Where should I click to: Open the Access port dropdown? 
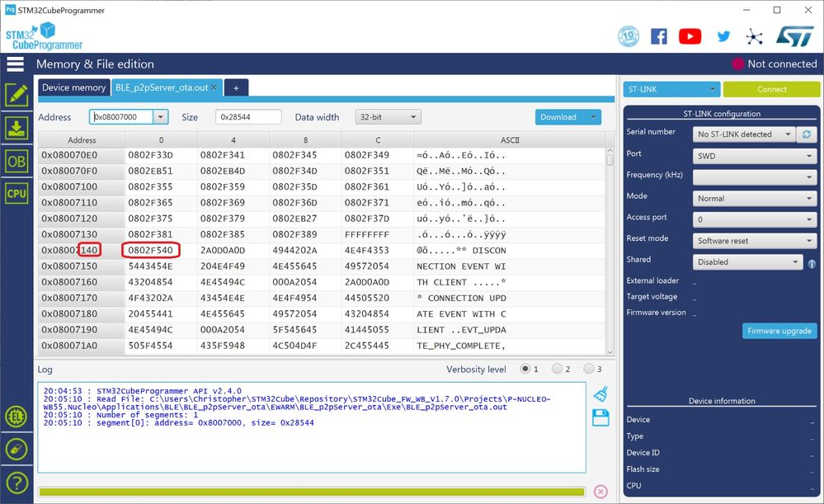point(754,219)
